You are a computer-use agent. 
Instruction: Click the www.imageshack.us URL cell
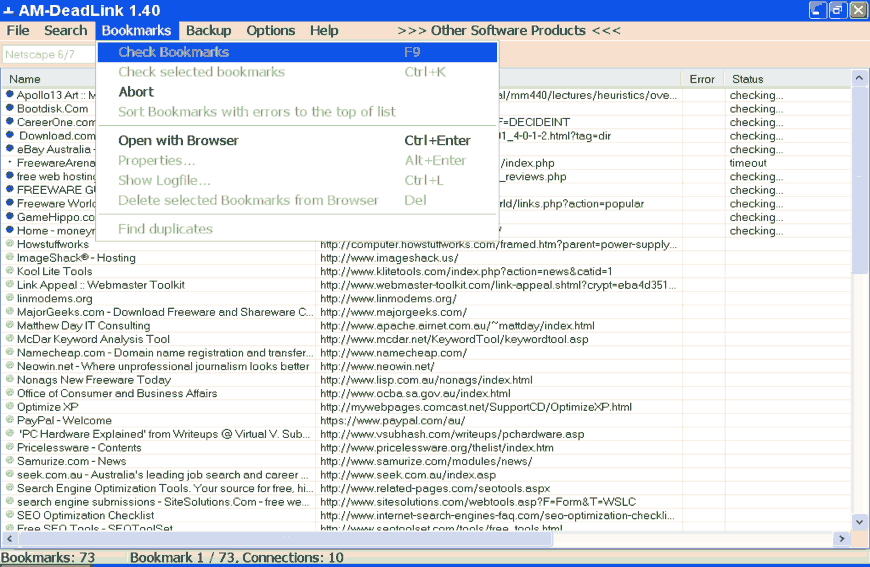pos(389,258)
